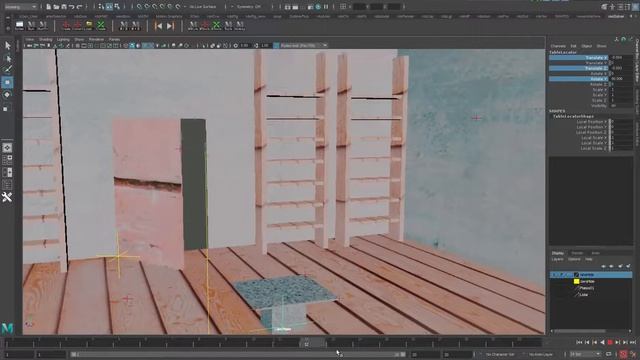Redo the last undone action

(80, 7)
